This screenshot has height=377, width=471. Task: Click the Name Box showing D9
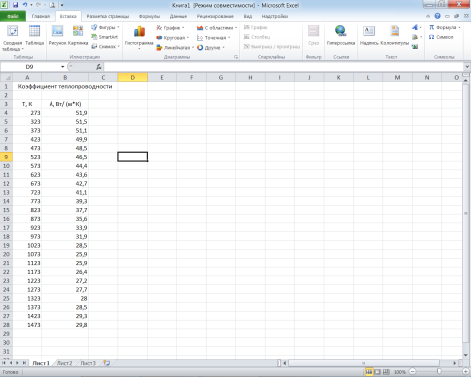(x=30, y=67)
